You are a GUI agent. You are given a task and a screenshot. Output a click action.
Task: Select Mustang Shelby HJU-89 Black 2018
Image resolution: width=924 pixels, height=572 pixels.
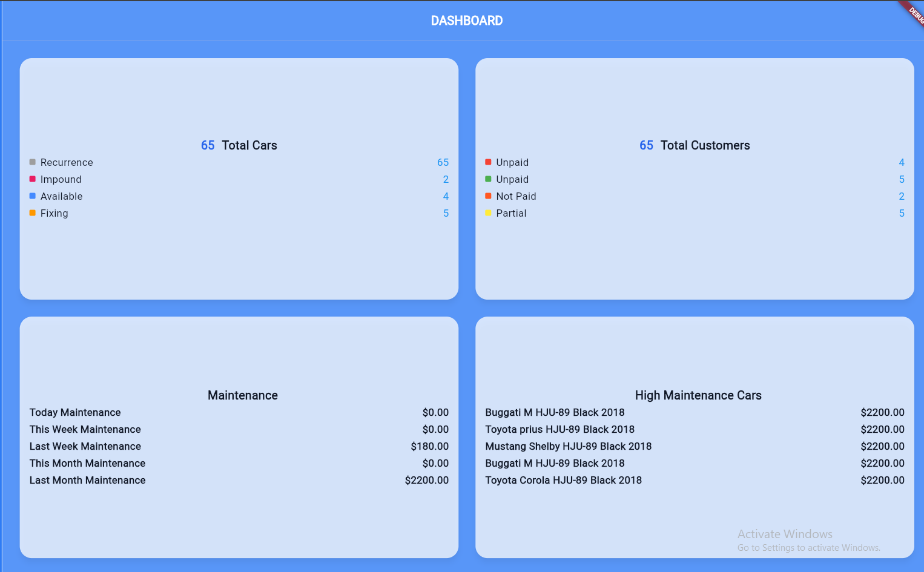[568, 446]
